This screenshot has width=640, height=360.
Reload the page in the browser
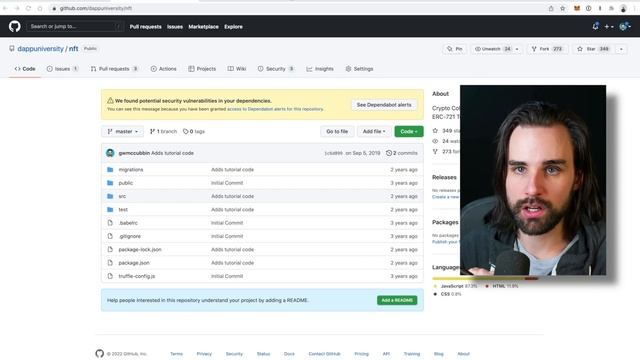click(28, 8)
